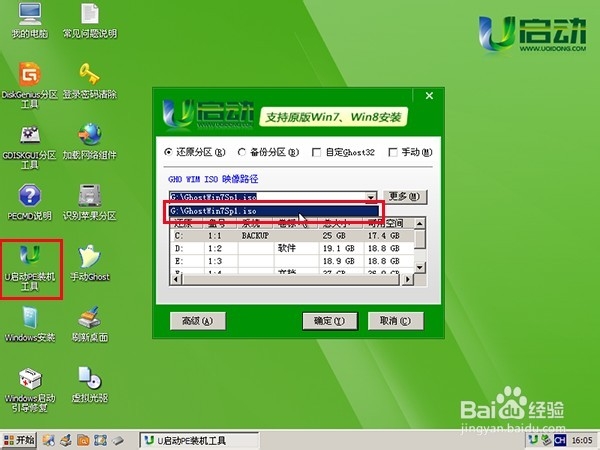
Task: Open 我的电脑 desktop icon
Action: coord(30,20)
